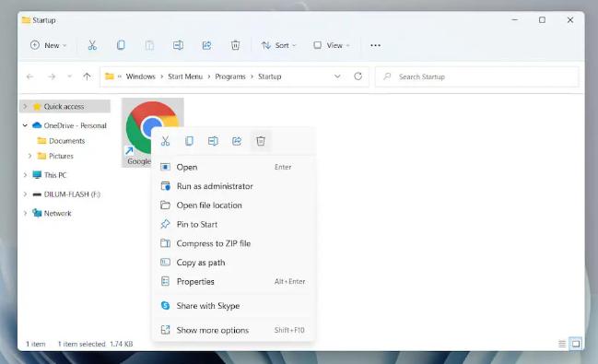Click the Rename icon in the main toolbar
The height and width of the screenshot is (364, 598).
coord(178,45)
